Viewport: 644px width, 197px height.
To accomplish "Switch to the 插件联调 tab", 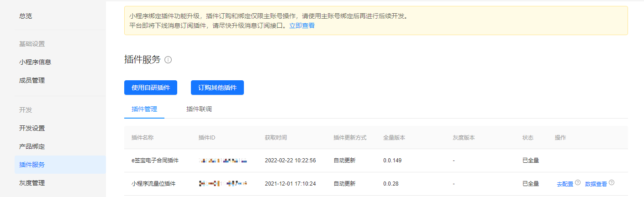I will [x=199, y=109].
